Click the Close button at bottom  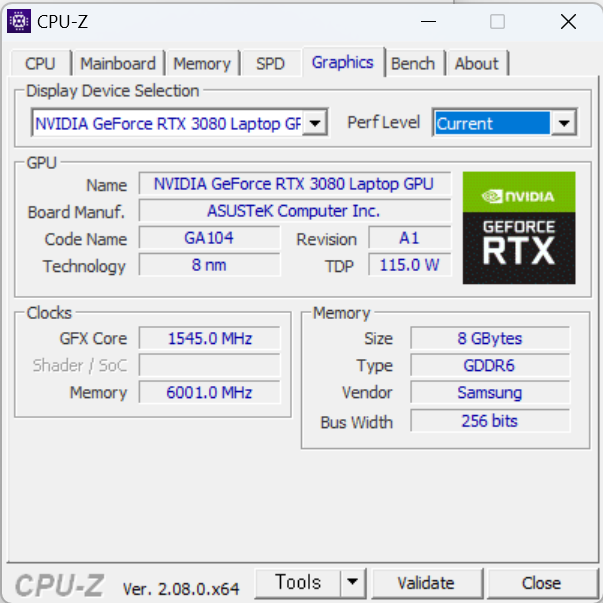[541, 583]
